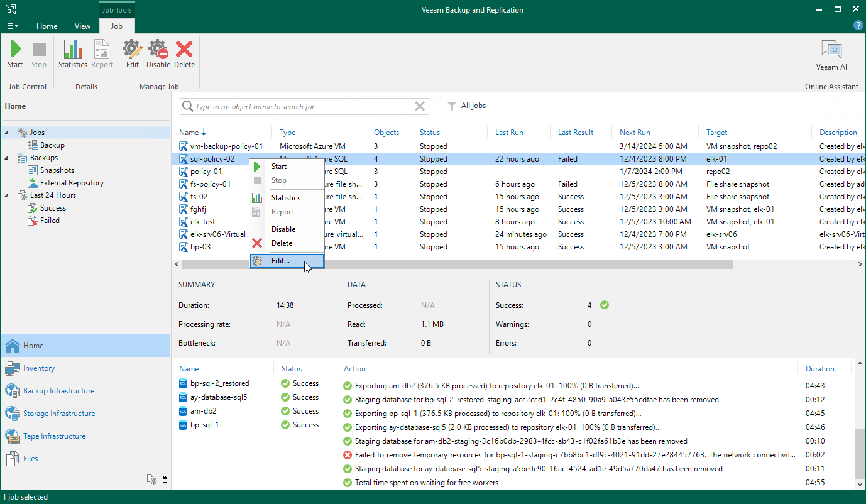Select bp-sql-1 in objects list
Screen dimensions: 866x504
pos(199,425)
